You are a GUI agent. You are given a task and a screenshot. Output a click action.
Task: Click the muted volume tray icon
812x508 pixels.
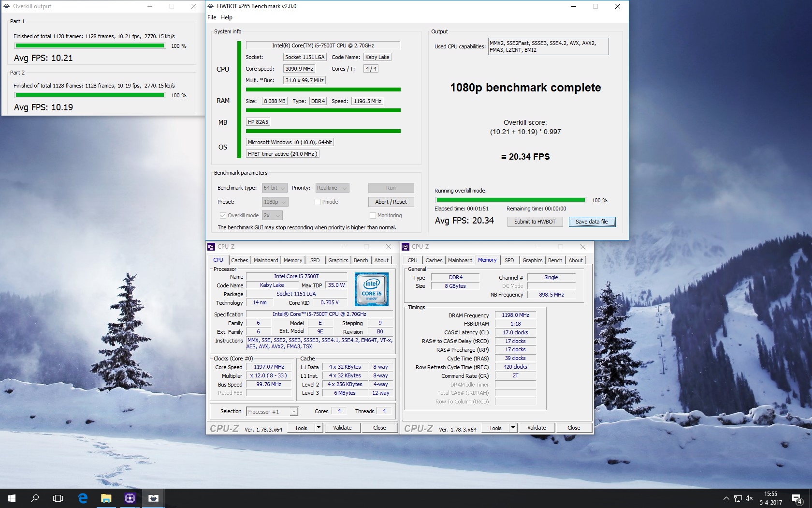pos(749,498)
